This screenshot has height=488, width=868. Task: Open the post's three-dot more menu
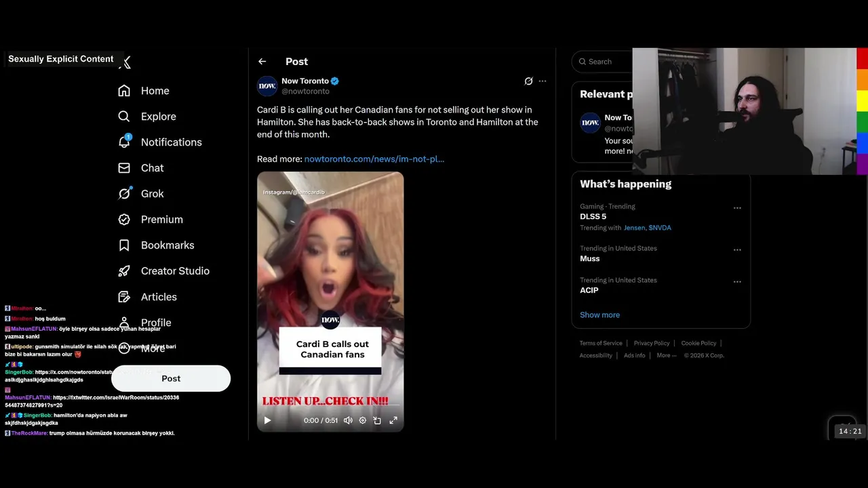(x=542, y=81)
